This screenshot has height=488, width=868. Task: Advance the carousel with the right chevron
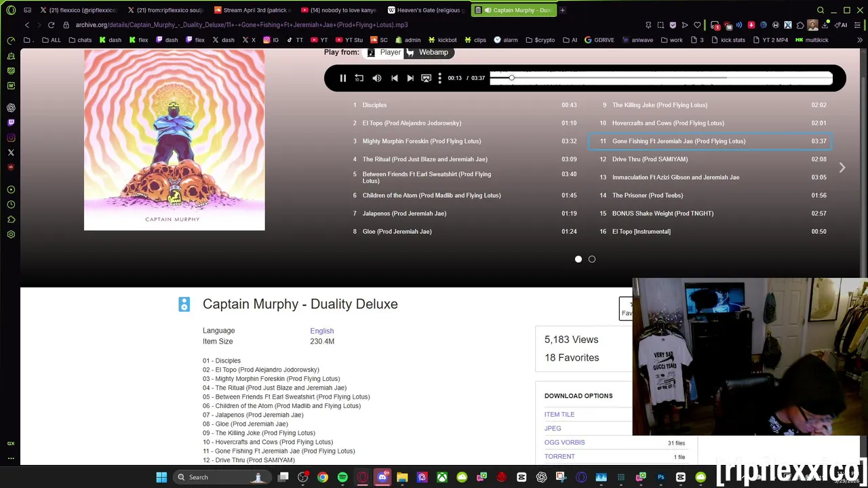tap(842, 167)
